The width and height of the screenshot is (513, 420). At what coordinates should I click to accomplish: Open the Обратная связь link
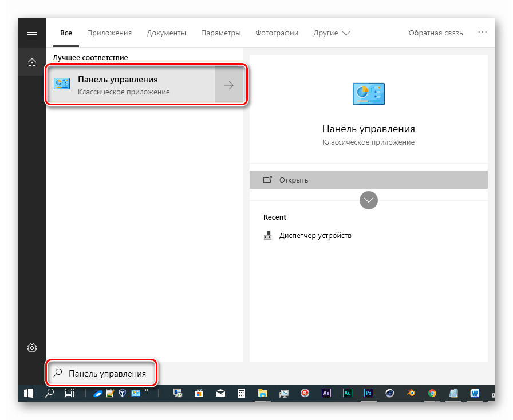click(x=436, y=33)
